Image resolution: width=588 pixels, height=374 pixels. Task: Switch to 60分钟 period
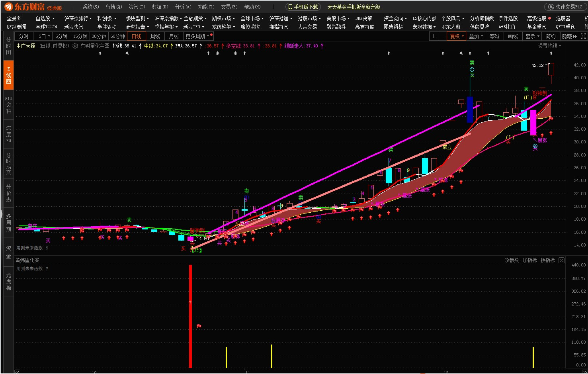tap(117, 36)
